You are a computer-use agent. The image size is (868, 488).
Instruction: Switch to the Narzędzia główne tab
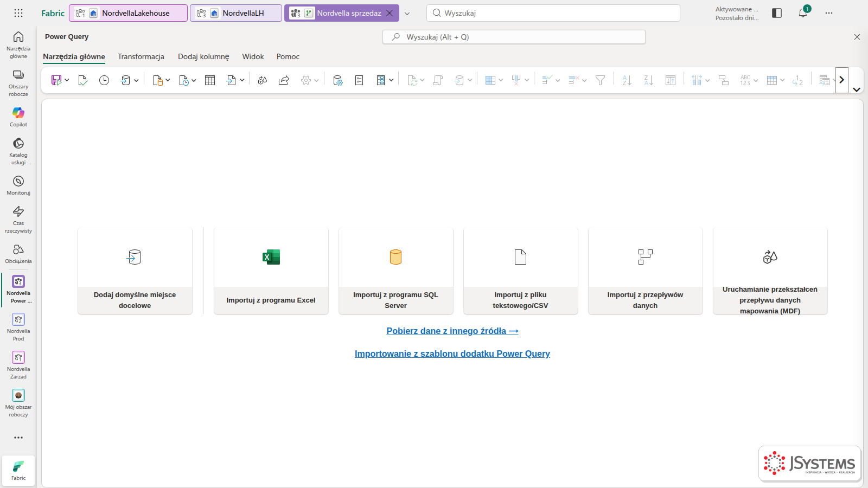click(x=74, y=56)
